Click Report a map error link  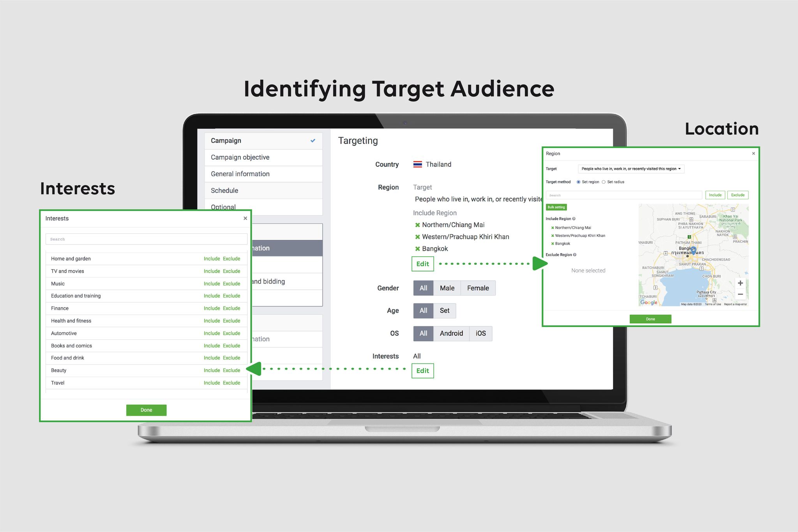point(736,304)
